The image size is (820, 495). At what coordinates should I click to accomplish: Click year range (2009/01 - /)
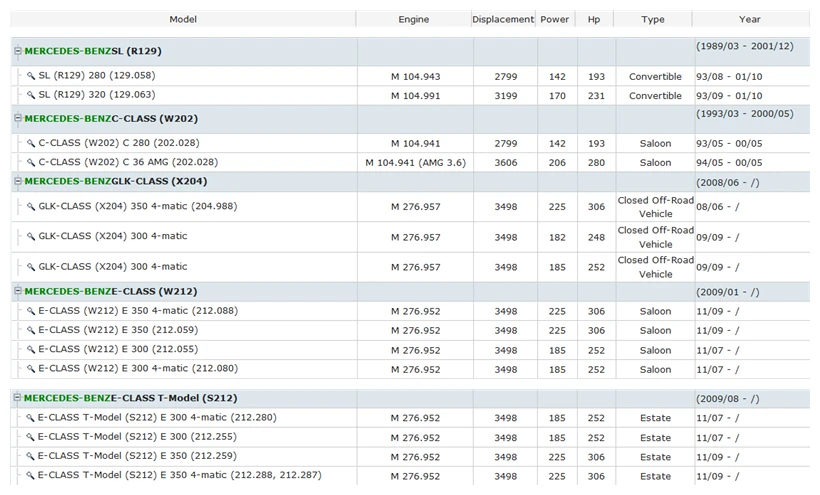click(727, 292)
